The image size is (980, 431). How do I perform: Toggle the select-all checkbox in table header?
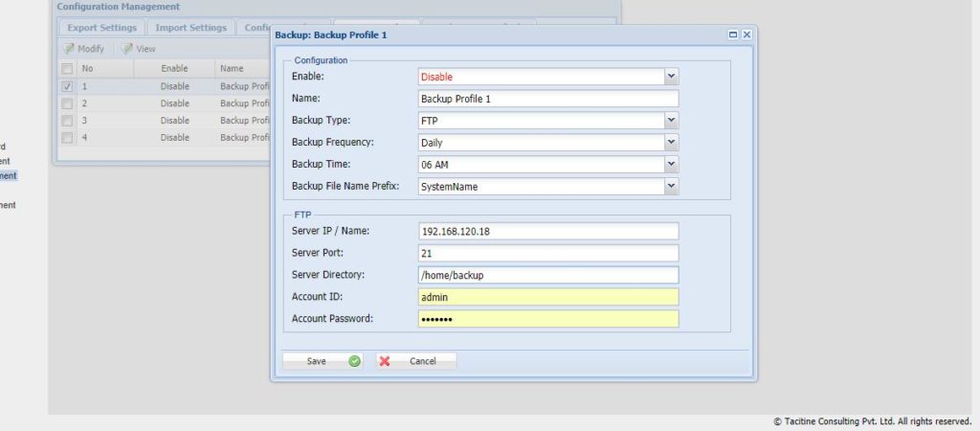67,69
